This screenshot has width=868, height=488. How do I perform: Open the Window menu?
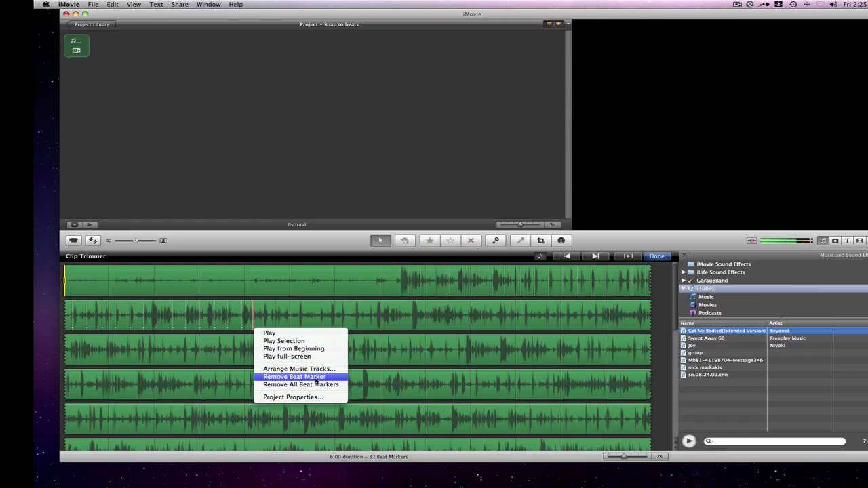pos(208,5)
